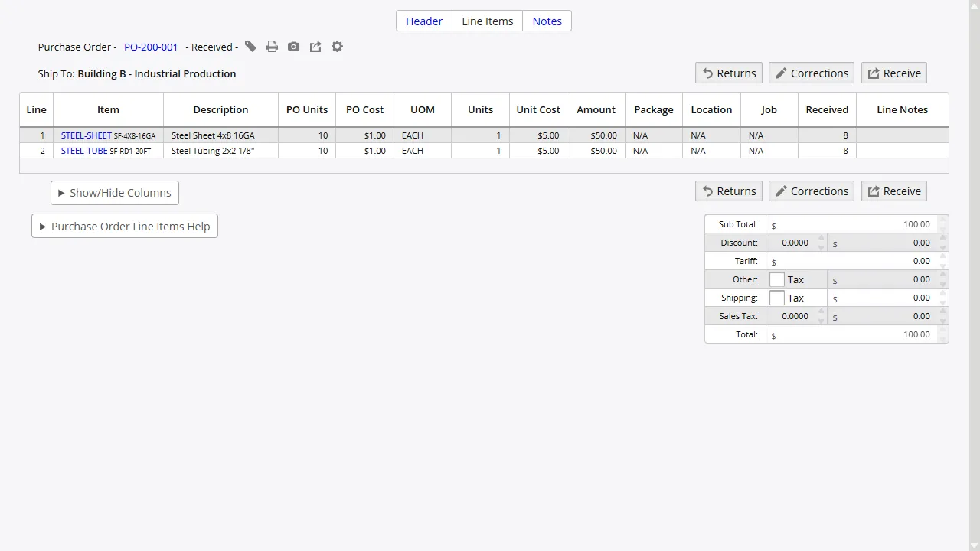This screenshot has height=551, width=980.
Task: Open the STEEL-TUBE item link
Action: coord(84,151)
